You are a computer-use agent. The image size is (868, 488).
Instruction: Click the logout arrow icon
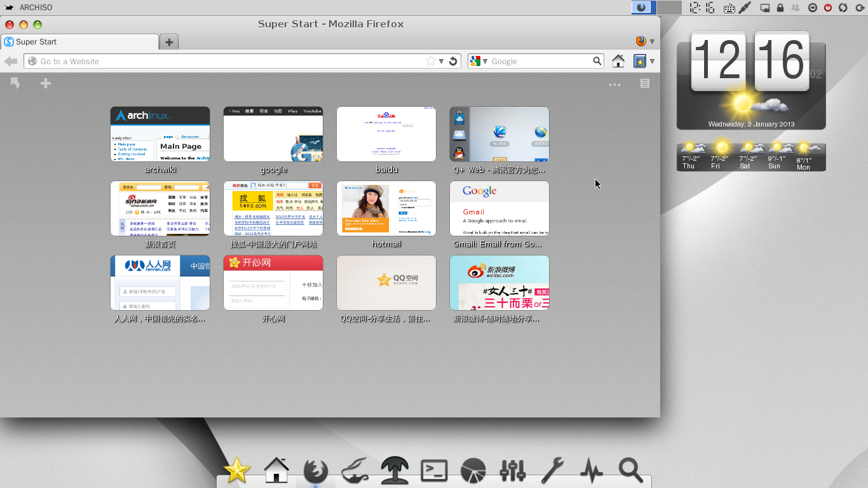pyautogui.click(x=860, y=8)
